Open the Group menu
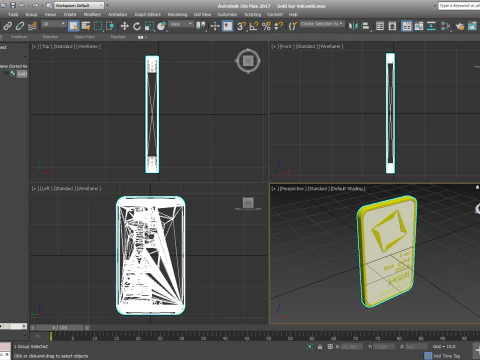This screenshot has width=480, height=360. (31, 14)
